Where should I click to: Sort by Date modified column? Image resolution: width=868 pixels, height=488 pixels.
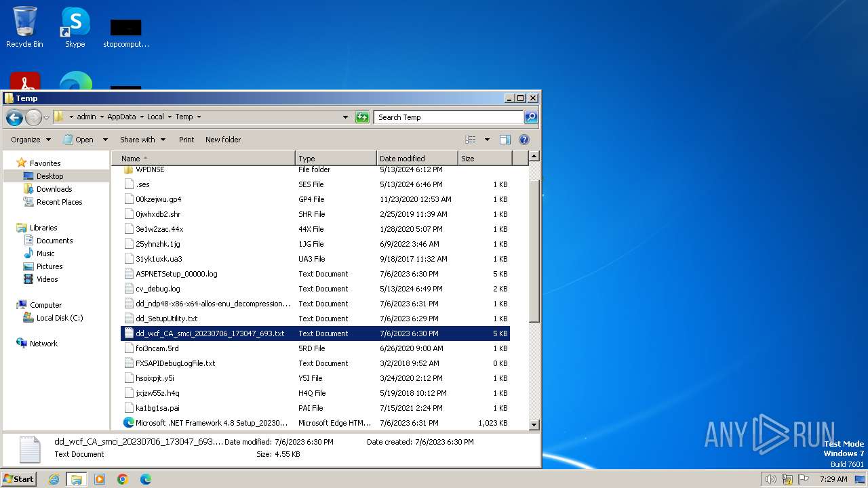pyautogui.click(x=417, y=159)
